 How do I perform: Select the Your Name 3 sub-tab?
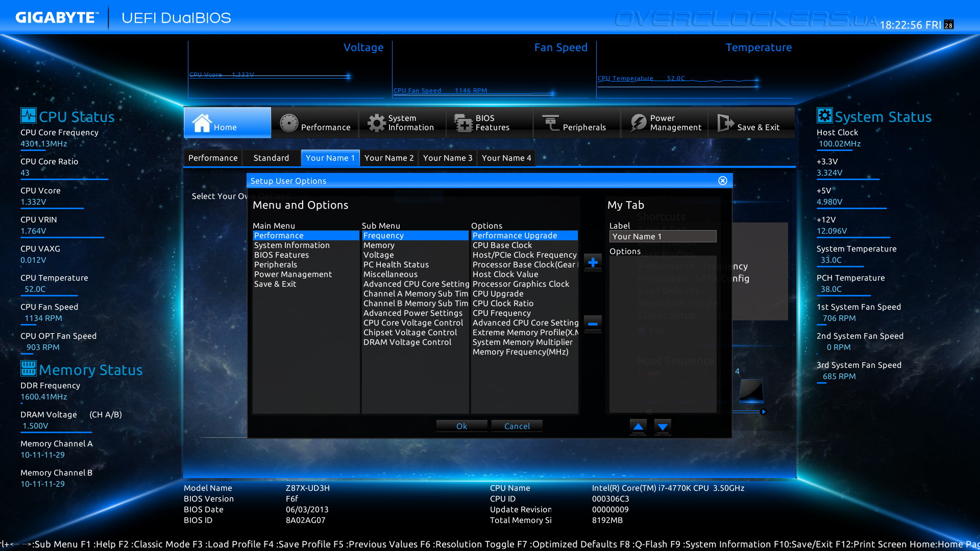[x=448, y=158]
